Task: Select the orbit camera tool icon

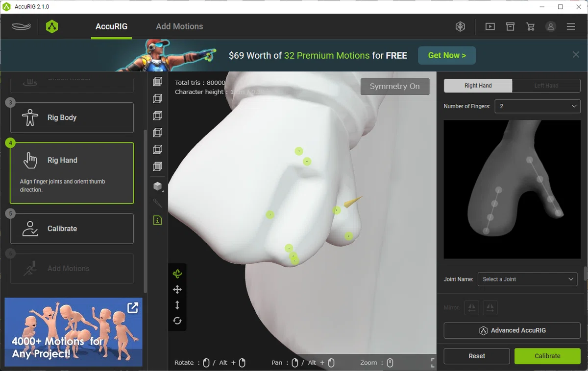Action: coord(177,274)
